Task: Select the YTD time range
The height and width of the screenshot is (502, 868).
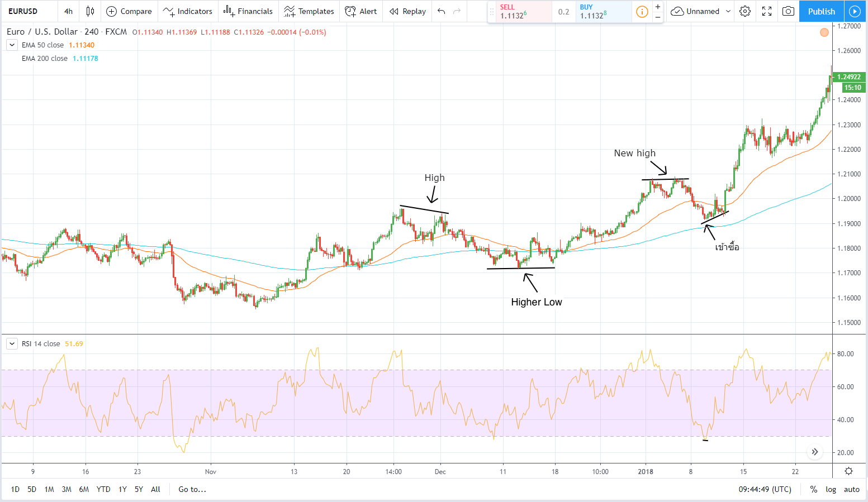Action: [103, 489]
